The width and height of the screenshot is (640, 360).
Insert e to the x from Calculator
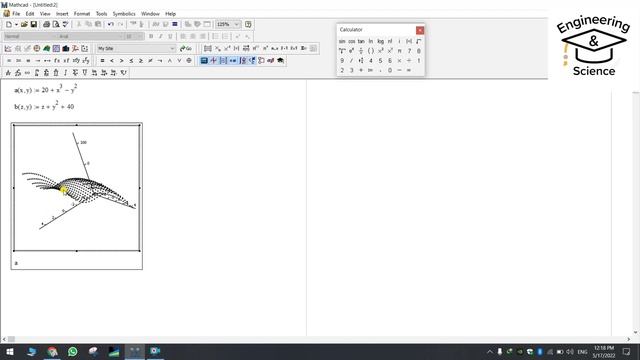pyautogui.click(x=351, y=51)
